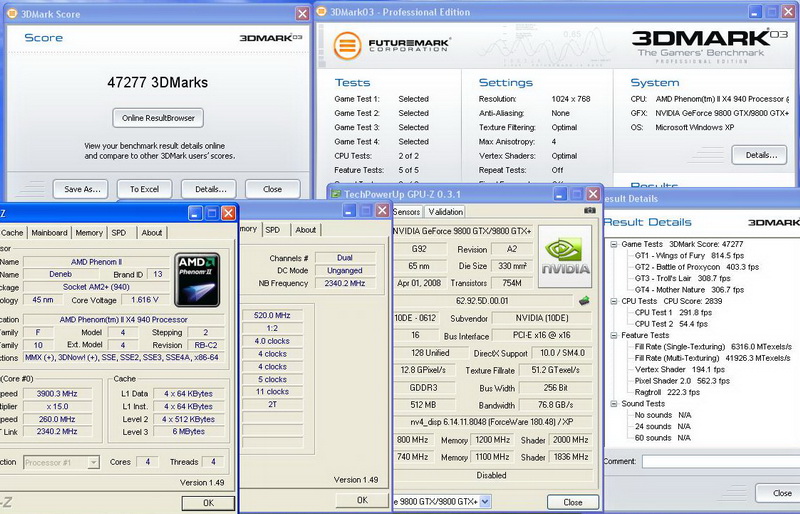Open the Mainboard tab in CPU-Z
The width and height of the screenshot is (800, 514).
click(x=49, y=232)
